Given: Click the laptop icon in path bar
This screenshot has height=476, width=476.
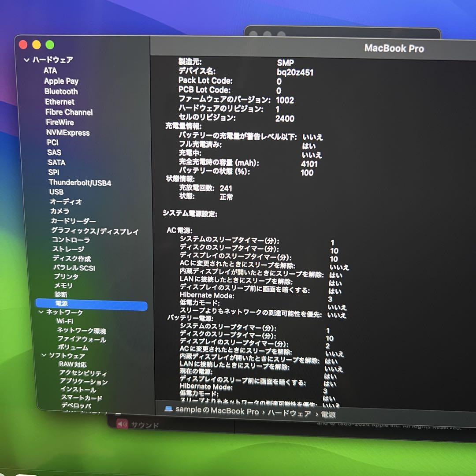Looking at the screenshot, I should coord(168,409).
